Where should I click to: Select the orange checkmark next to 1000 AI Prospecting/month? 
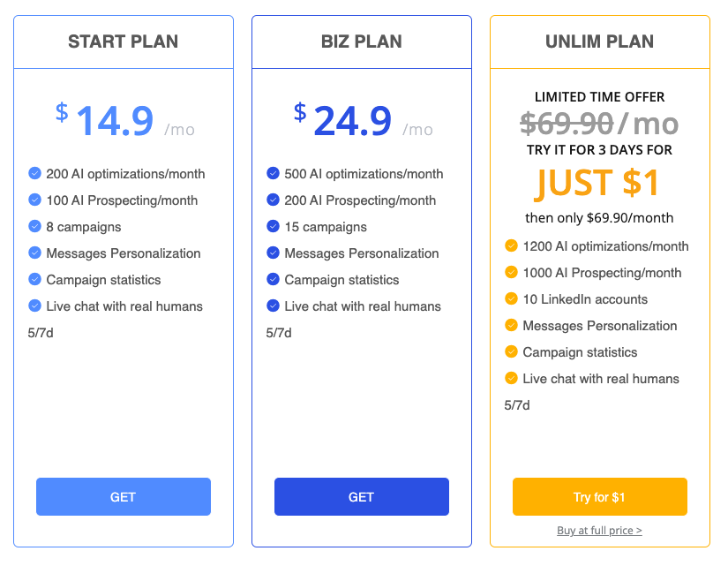pos(512,272)
